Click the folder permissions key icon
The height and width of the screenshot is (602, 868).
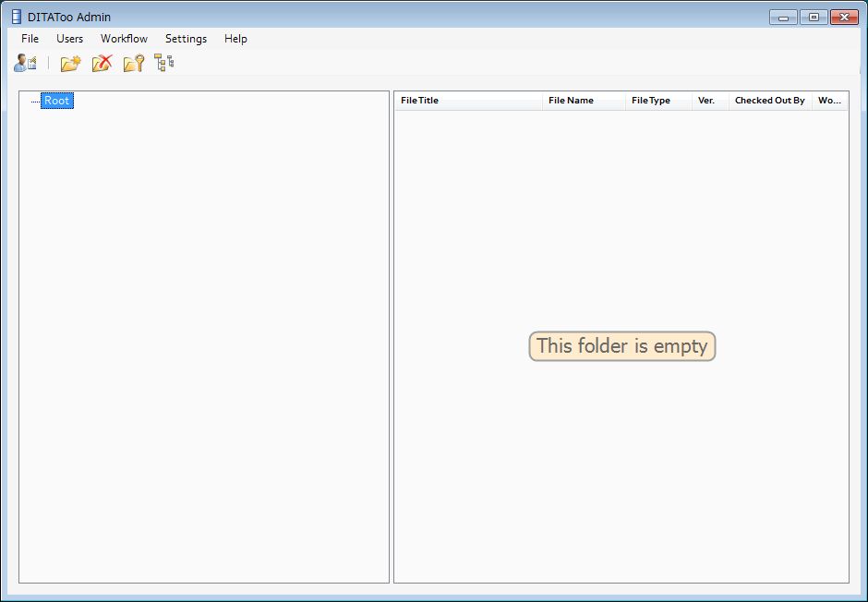[133, 63]
